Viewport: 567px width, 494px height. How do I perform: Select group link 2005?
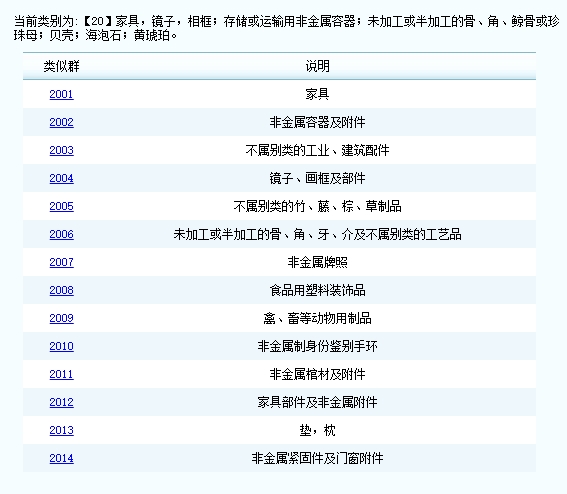tap(61, 206)
